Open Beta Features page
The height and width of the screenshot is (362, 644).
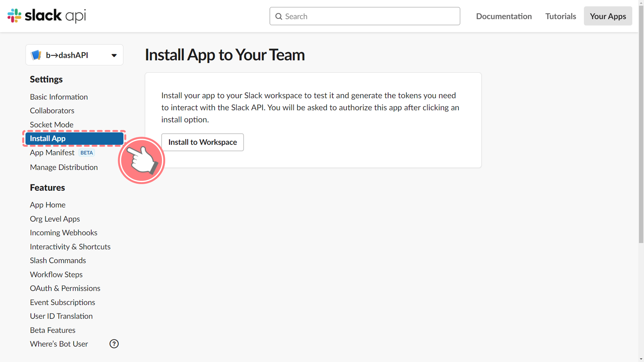(x=52, y=330)
